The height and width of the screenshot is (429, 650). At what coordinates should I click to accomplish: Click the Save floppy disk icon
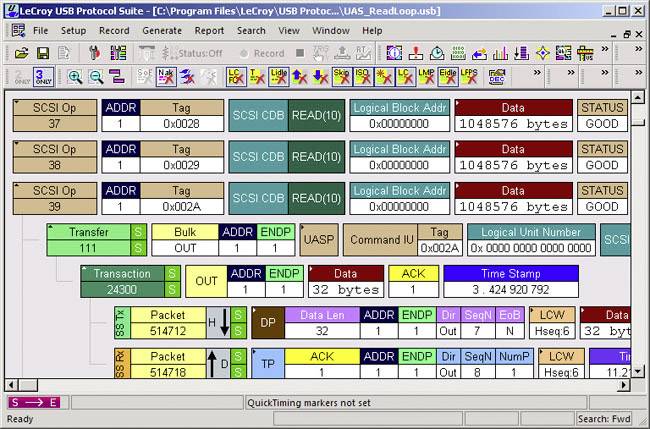point(41,52)
